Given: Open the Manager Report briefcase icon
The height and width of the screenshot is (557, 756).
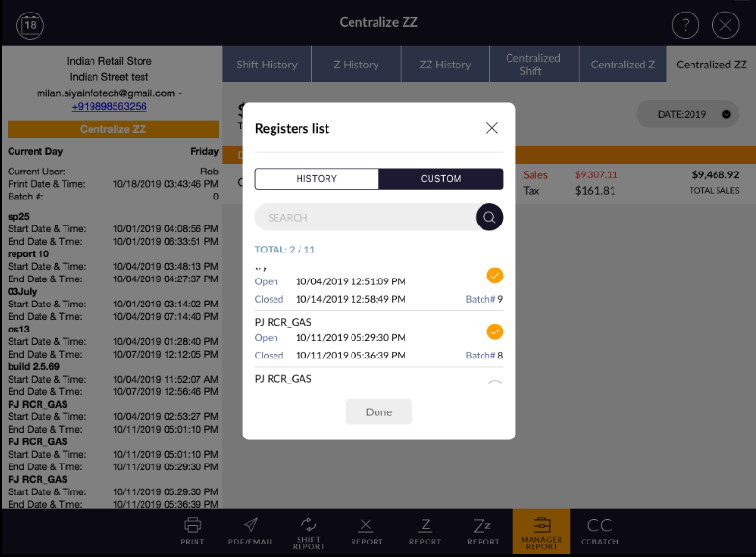Looking at the screenshot, I should click(x=541, y=530).
